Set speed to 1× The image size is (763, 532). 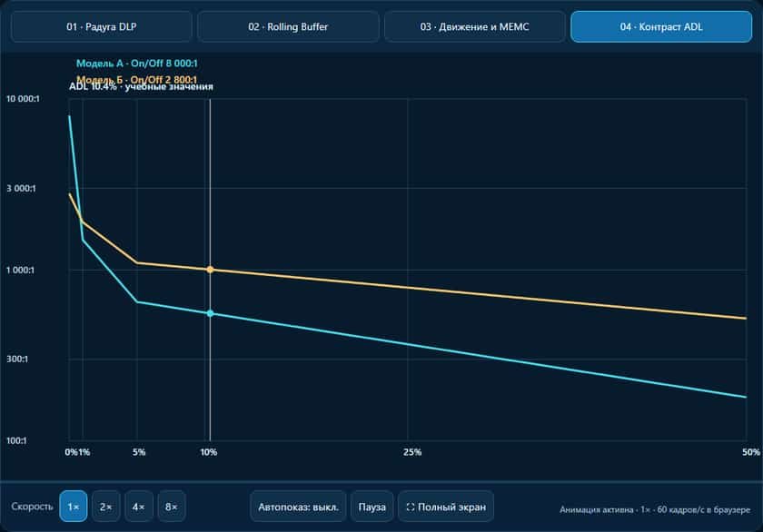(74, 507)
